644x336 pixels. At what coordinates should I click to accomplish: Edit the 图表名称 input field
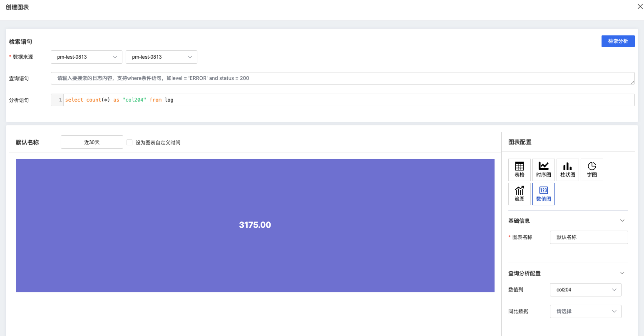[x=589, y=237]
